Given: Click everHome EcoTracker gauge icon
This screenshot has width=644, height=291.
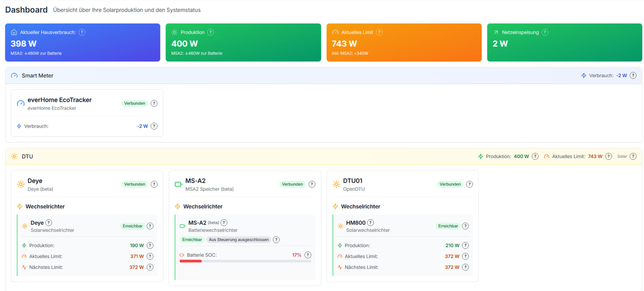Looking at the screenshot, I should [x=20, y=103].
